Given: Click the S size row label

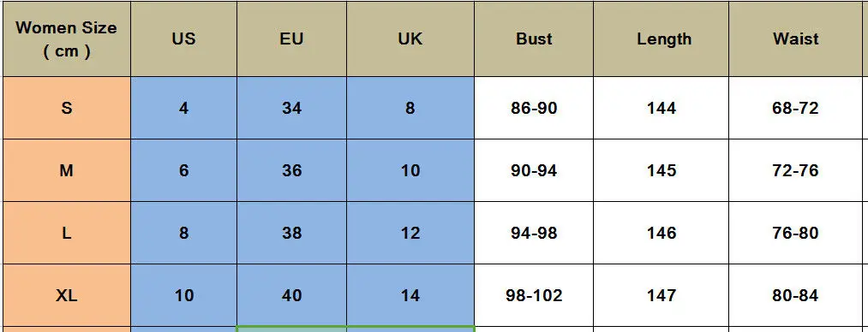Looking at the screenshot, I should (x=67, y=108).
